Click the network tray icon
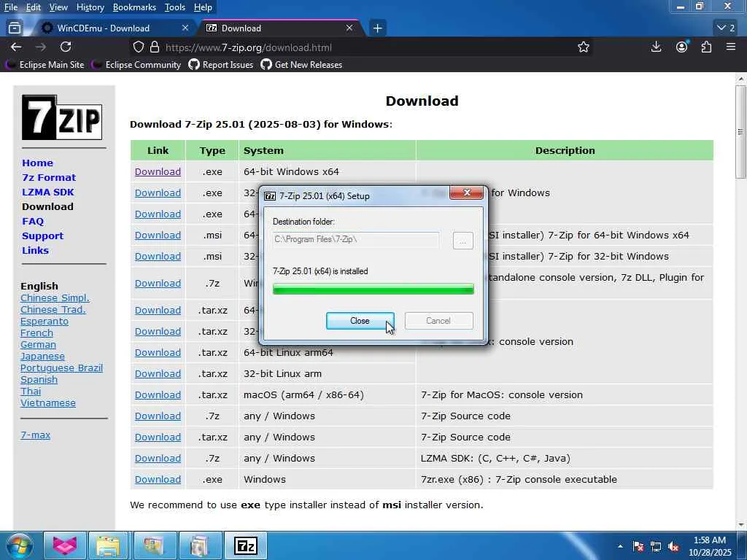This screenshot has height=560, width=747. pyautogui.click(x=656, y=547)
